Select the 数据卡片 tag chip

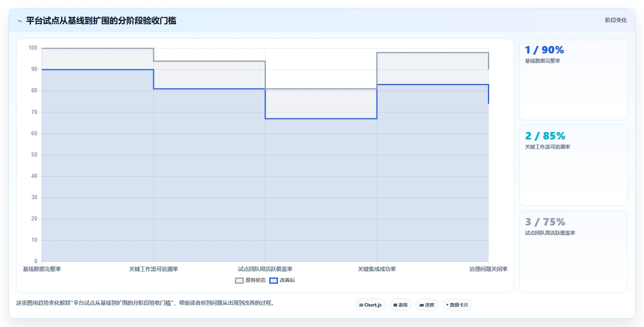[x=457, y=305]
